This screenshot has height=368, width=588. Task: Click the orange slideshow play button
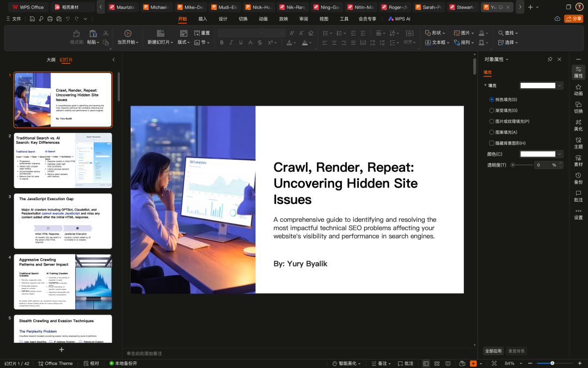[473, 364]
